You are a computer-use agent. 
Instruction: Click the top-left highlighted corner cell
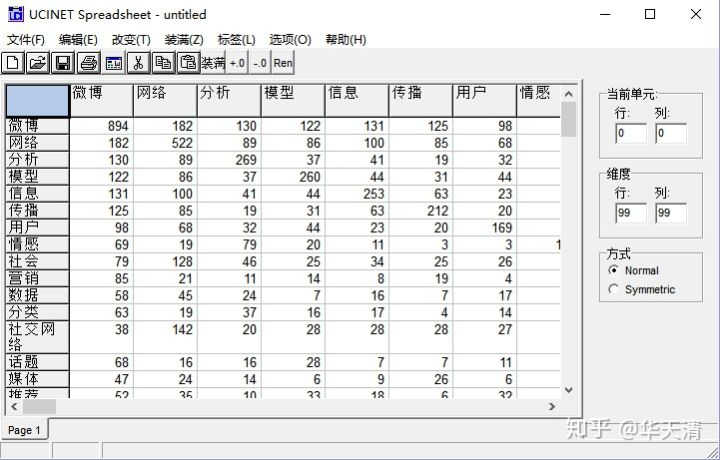[x=38, y=101]
